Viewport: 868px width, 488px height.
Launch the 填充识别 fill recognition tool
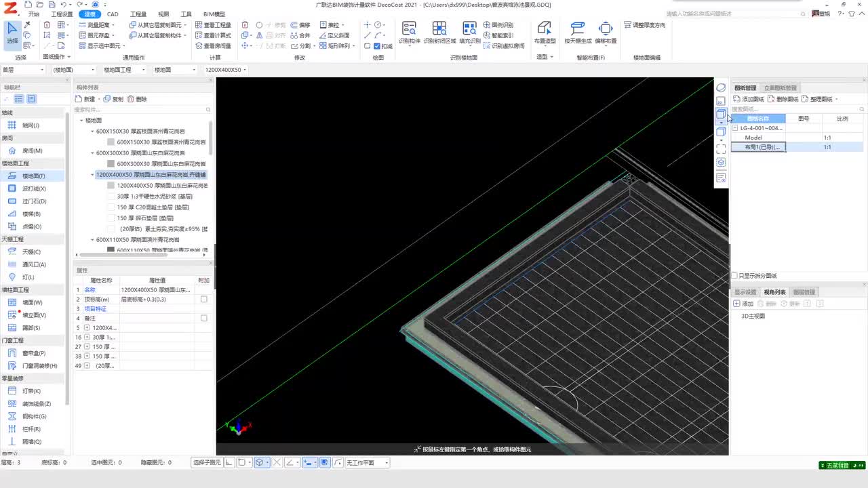[470, 33]
